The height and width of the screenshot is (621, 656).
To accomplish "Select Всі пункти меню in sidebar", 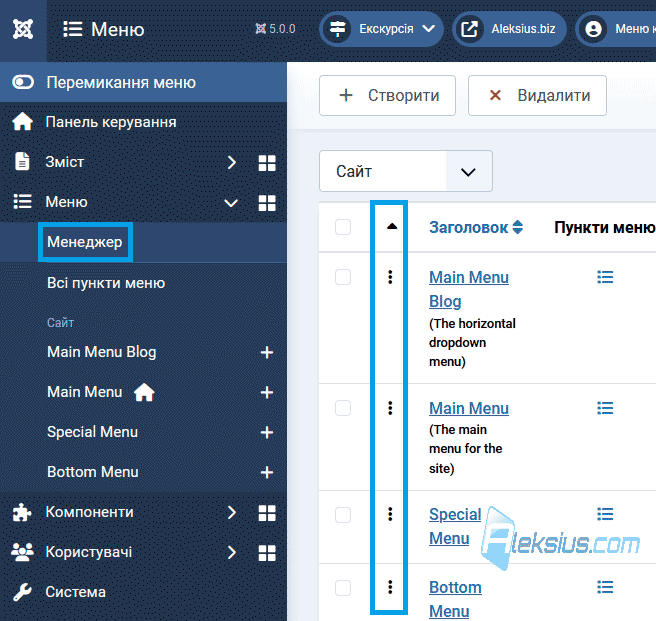I will pos(106,283).
